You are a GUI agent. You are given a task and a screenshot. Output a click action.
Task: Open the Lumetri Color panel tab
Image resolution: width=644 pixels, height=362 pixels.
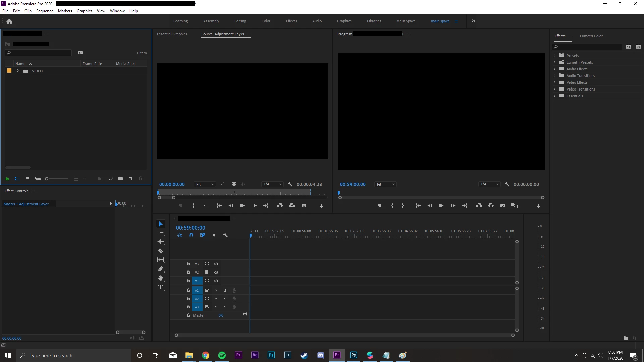click(591, 36)
